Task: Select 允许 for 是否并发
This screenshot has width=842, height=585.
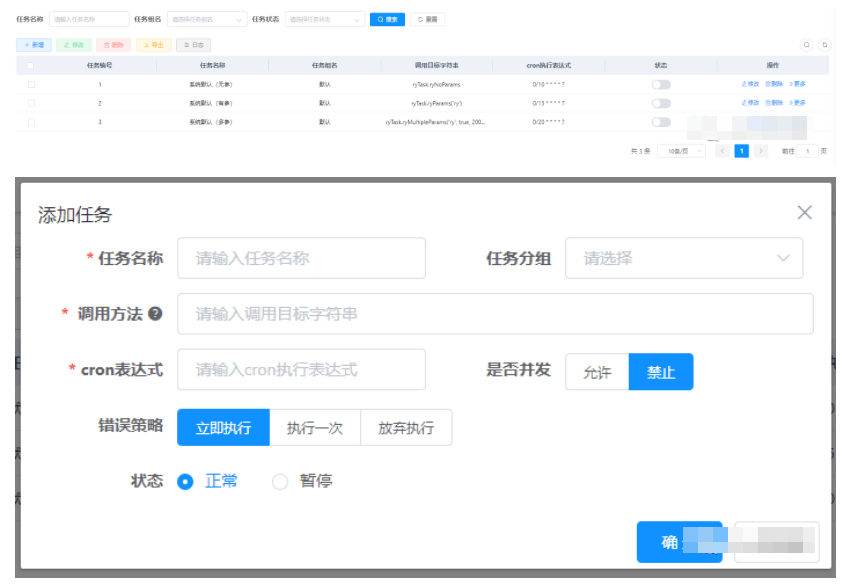Action: [x=597, y=372]
